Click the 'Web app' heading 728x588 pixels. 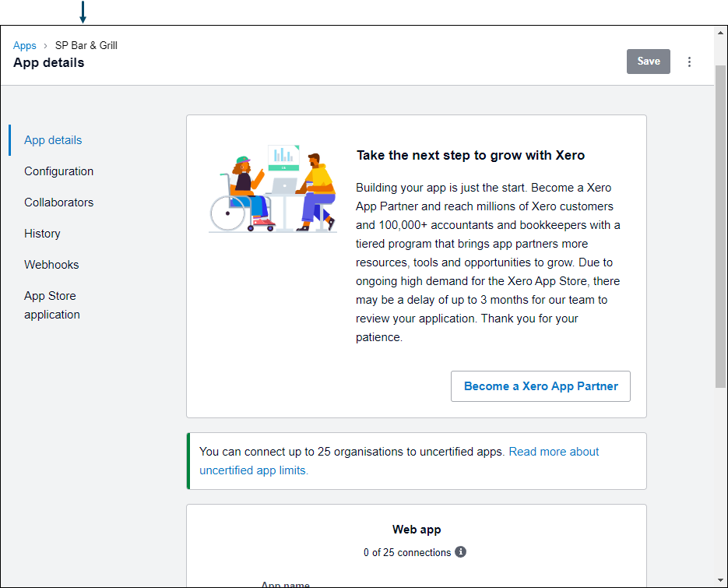(417, 530)
